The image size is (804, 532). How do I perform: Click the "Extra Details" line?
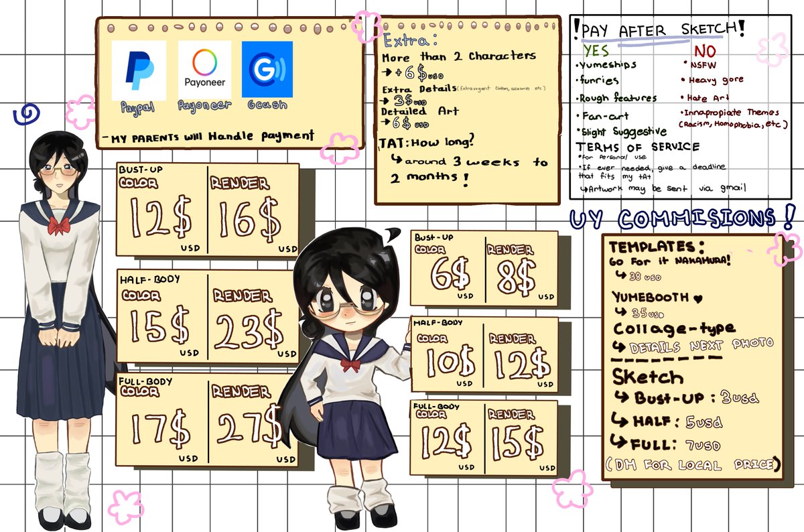point(464,89)
